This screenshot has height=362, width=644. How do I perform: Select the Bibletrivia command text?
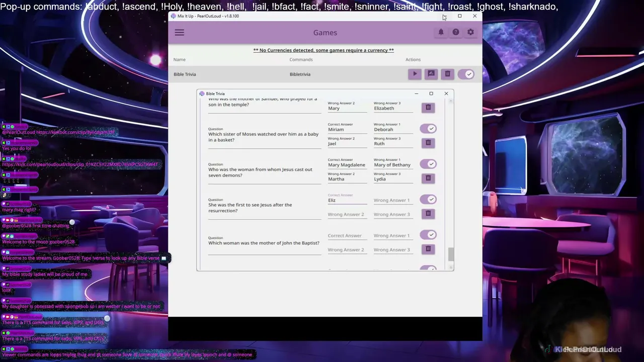click(300, 74)
